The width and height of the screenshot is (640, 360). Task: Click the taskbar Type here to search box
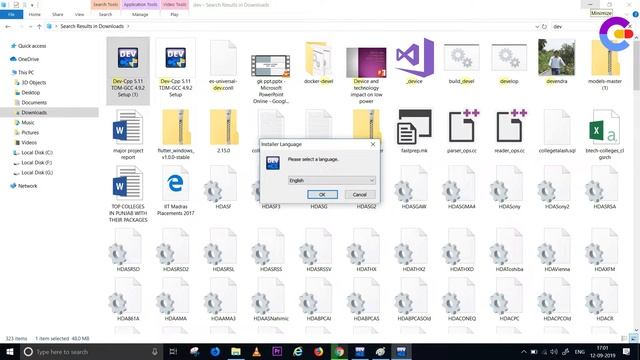pos(91,351)
